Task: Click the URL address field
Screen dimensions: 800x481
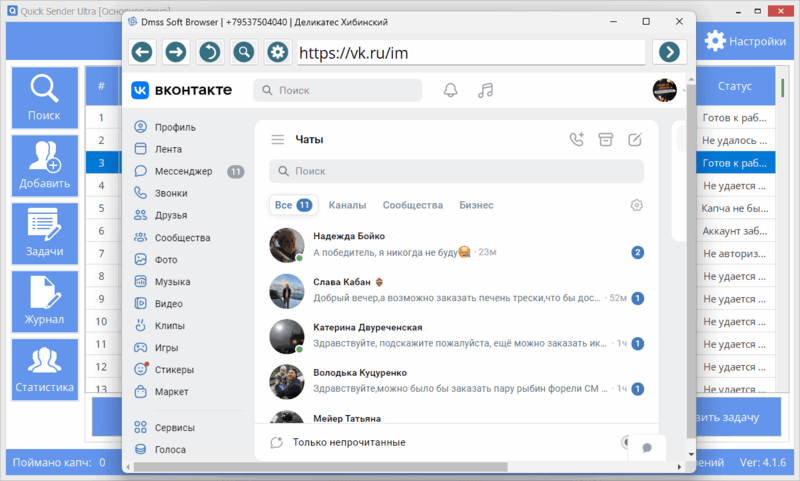Action: pos(470,52)
